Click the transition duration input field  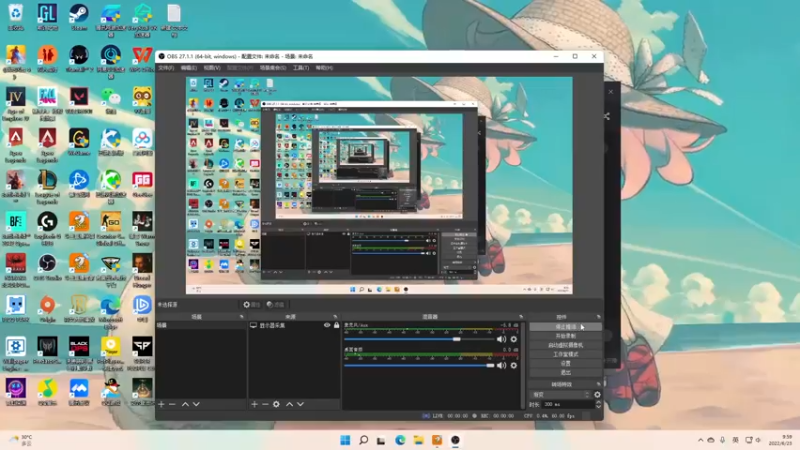(x=567, y=404)
